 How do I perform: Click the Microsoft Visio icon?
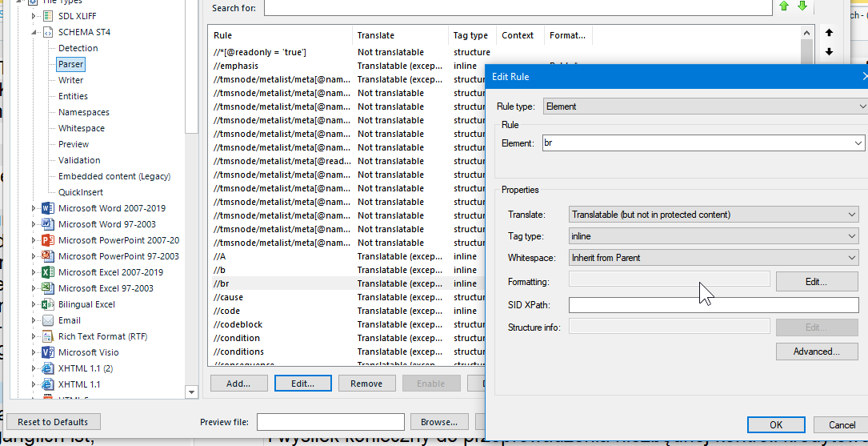[48, 352]
